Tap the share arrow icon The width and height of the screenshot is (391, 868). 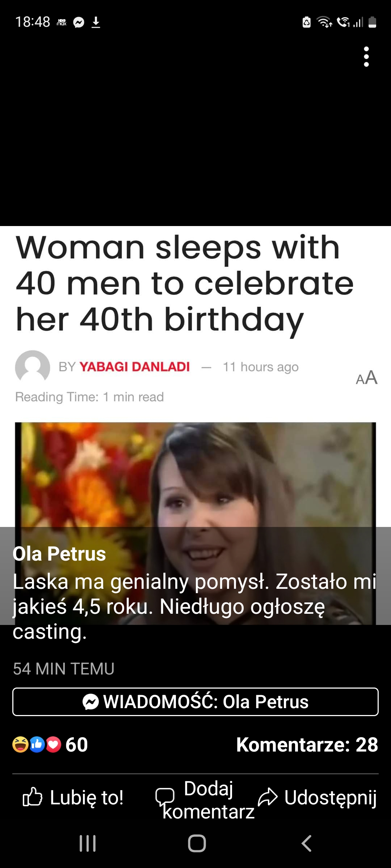268,797
